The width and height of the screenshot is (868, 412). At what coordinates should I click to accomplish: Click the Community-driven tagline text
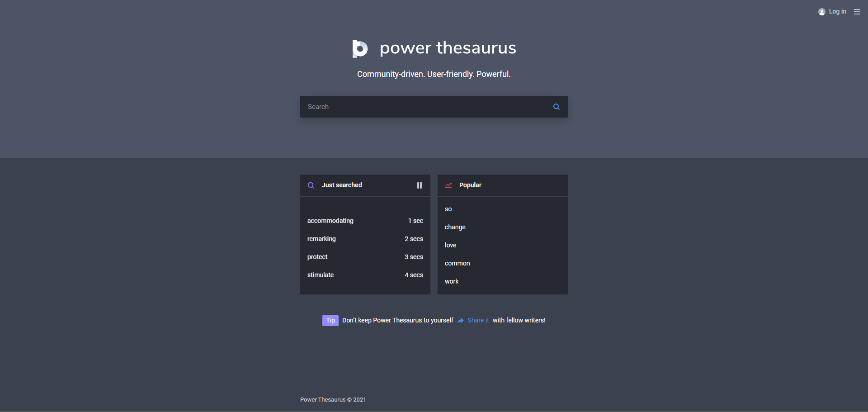(434, 74)
